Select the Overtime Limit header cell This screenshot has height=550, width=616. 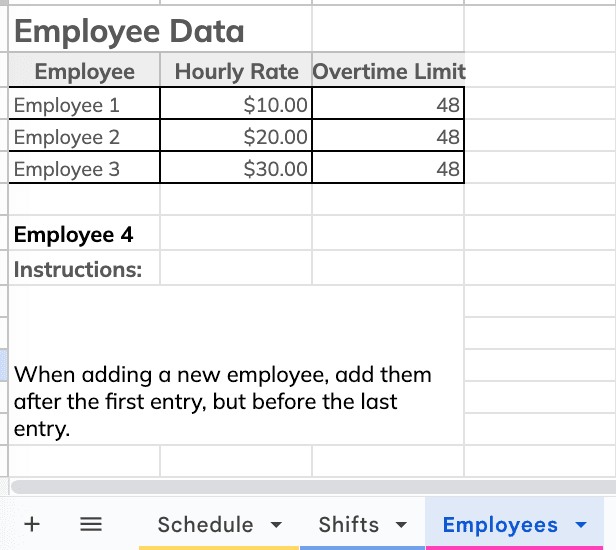pyautogui.click(x=388, y=70)
